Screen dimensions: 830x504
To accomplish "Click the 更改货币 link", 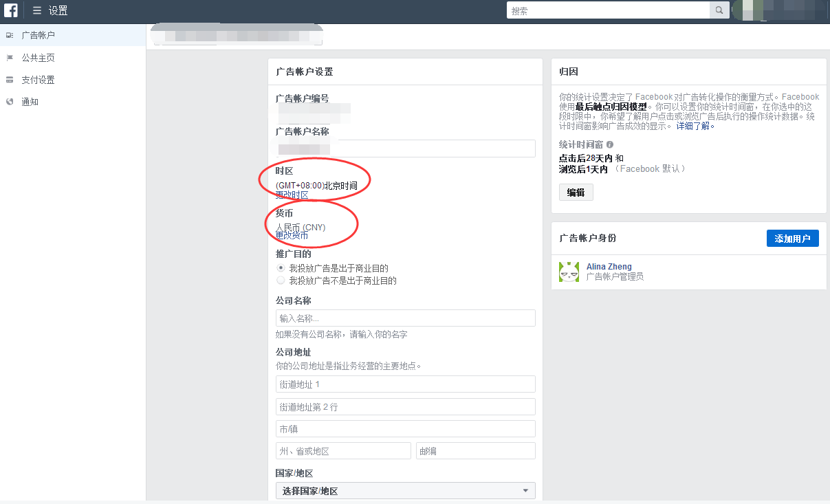I will pyautogui.click(x=291, y=235).
